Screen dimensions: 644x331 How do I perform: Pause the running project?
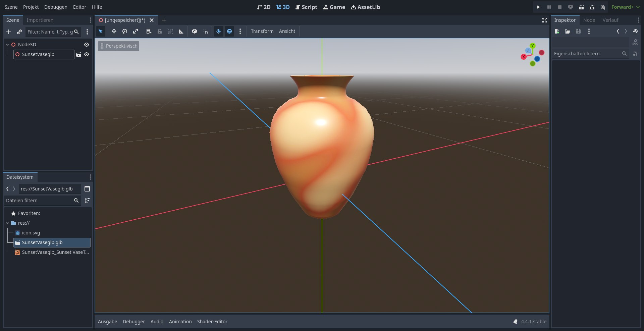pyautogui.click(x=549, y=7)
